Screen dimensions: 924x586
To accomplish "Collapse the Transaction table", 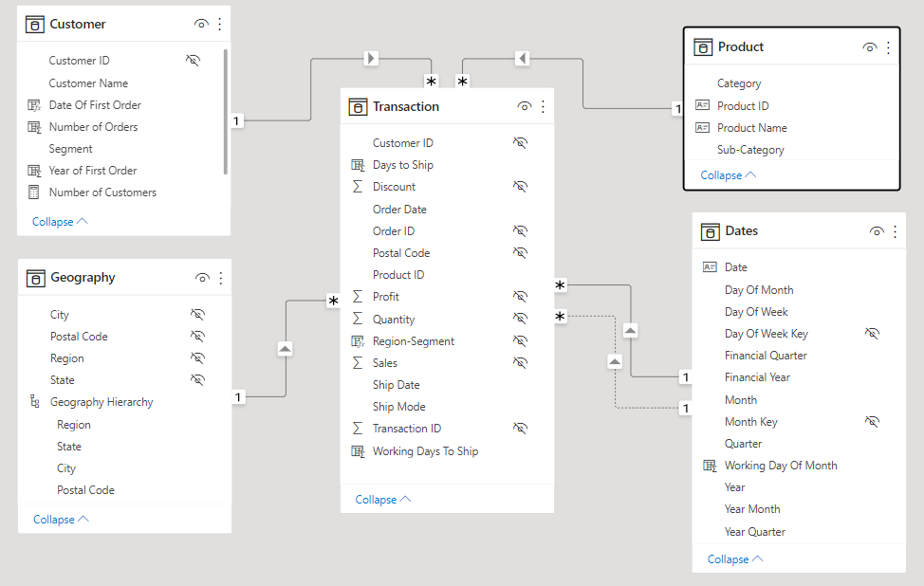I will (x=383, y=500).
